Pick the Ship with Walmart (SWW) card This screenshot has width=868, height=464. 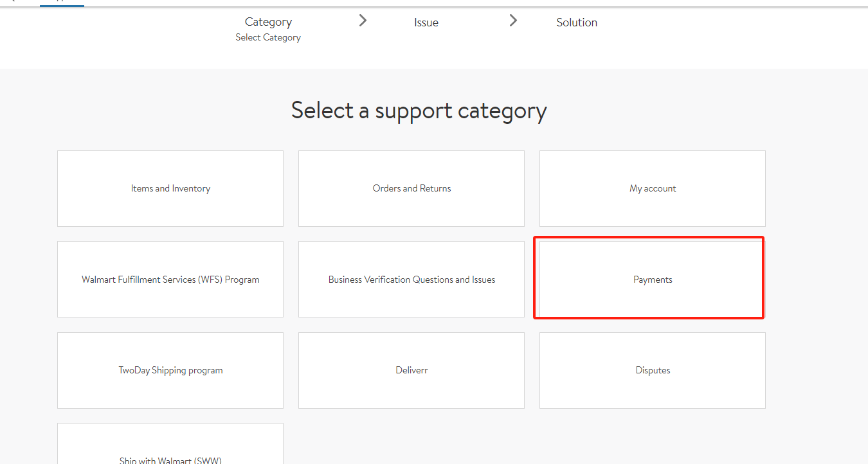tap(170, 450)
